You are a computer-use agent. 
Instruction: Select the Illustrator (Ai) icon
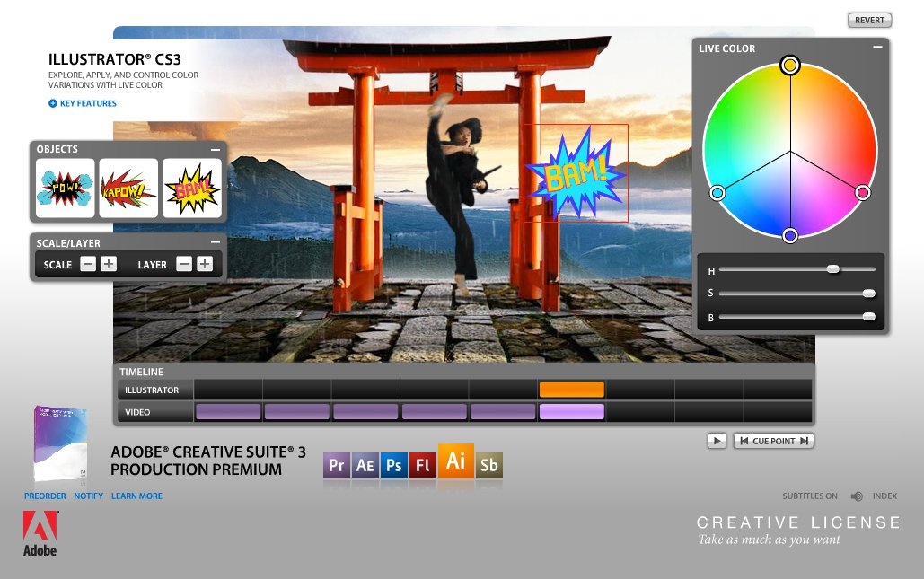(455, 461)
